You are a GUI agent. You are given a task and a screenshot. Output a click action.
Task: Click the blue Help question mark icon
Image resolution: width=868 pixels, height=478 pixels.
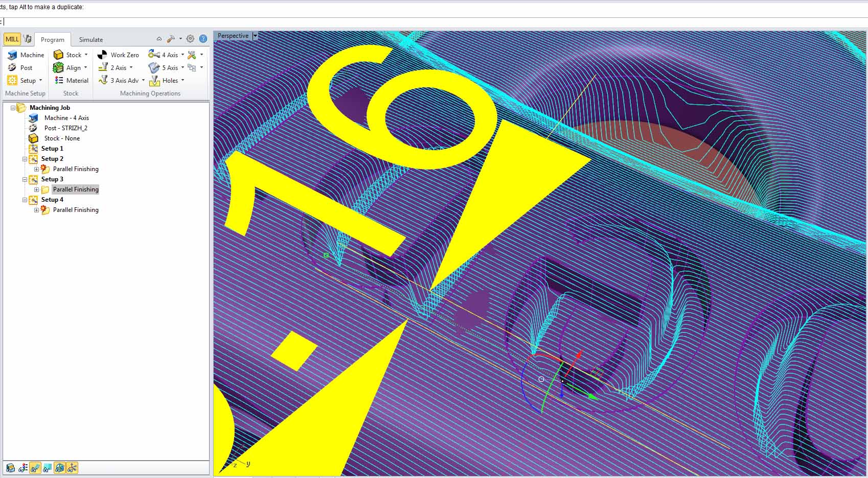coord(203,39)
